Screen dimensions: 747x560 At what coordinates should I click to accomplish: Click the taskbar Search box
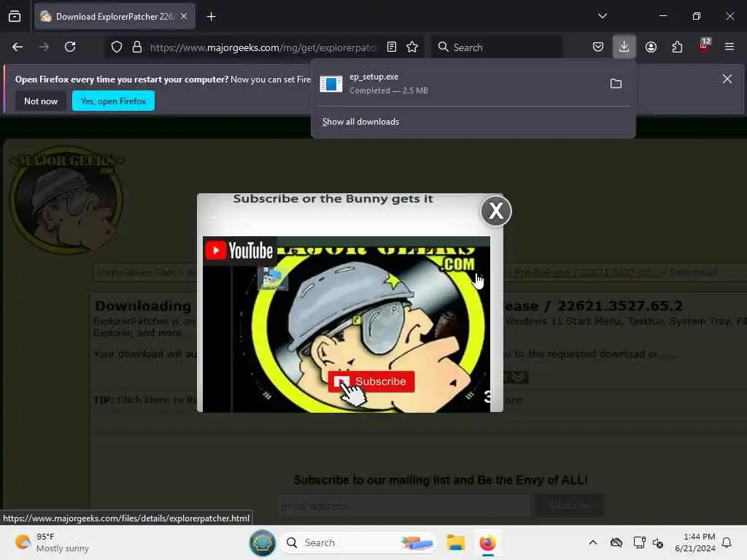click(358, 542)
